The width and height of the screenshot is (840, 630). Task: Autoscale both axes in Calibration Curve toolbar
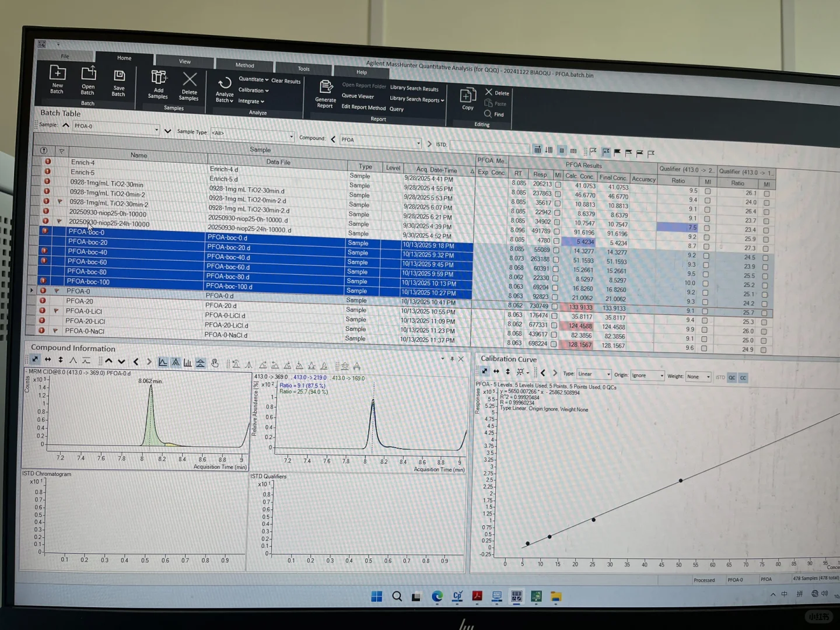[484, 371]
